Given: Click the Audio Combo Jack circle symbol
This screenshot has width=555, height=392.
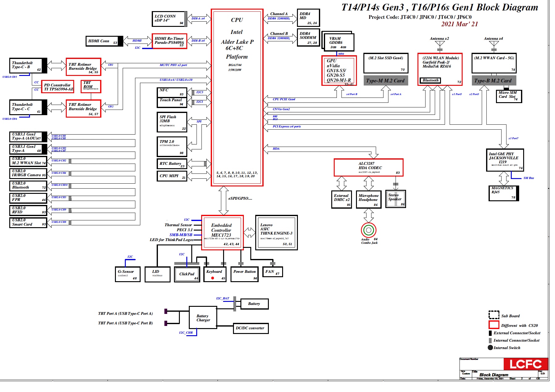Looking at the screenshot, I should [x=368, y=230].
